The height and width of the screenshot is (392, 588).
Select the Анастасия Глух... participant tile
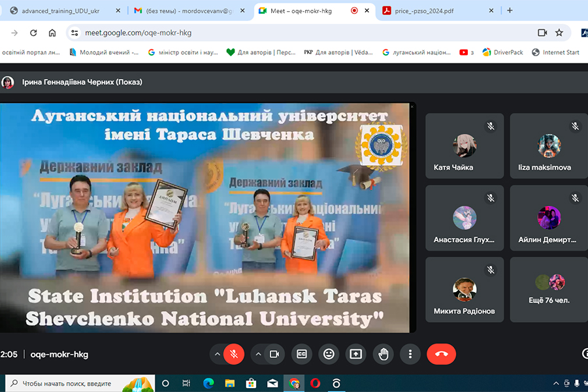point(465,218)
